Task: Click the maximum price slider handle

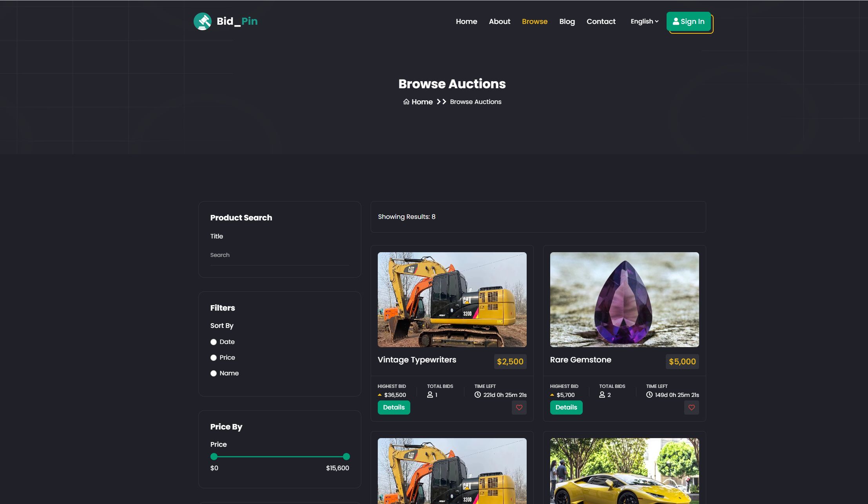Action: [x=346, y=457]
